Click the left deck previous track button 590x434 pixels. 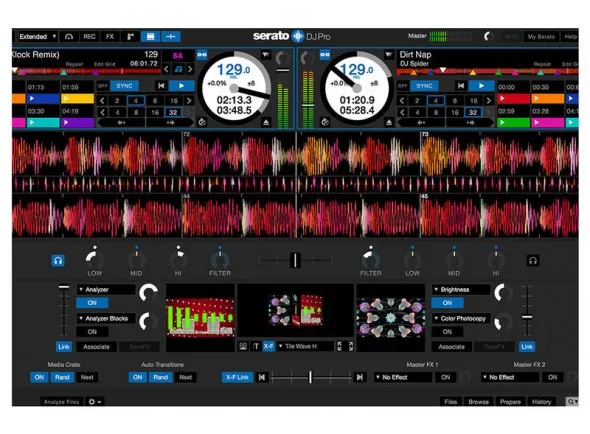pos(161,86)
